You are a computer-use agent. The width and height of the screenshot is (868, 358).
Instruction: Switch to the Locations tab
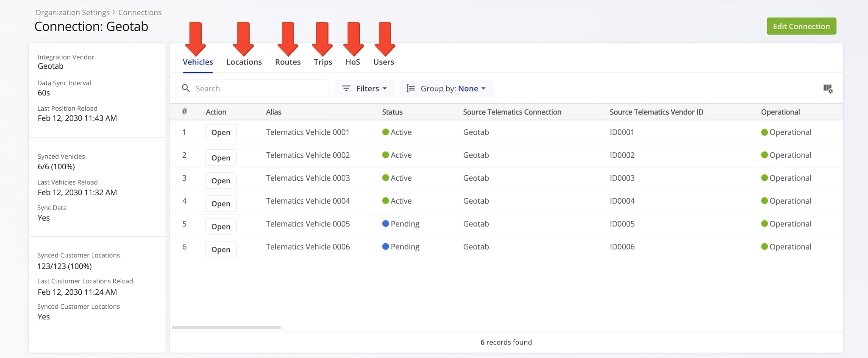(x=244, y=62)
